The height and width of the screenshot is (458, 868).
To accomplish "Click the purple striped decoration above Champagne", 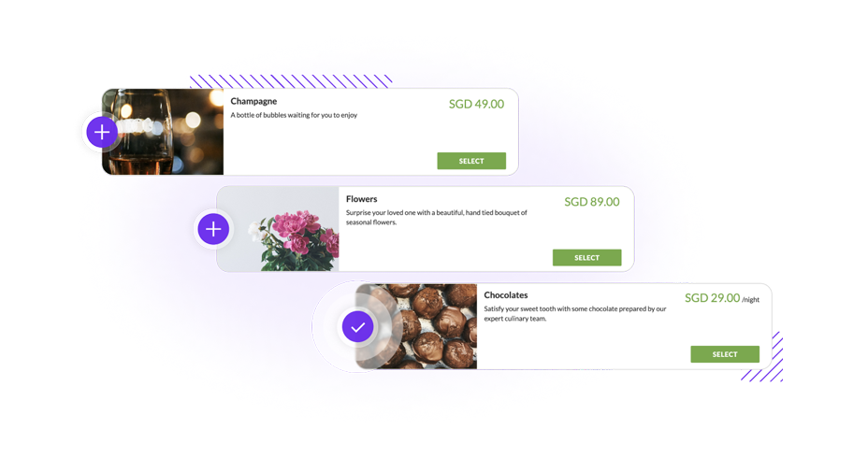I will click(291, 81).
